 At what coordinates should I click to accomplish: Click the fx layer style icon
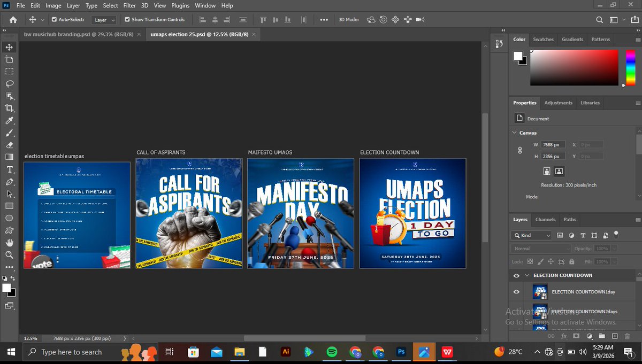(563, 336)
